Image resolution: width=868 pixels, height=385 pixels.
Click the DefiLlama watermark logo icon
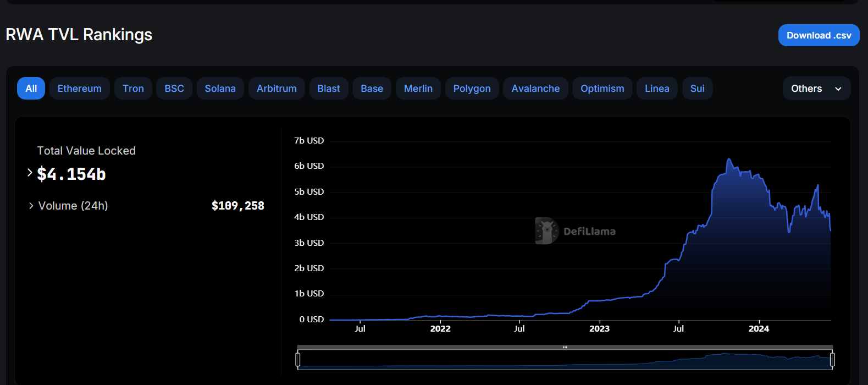point(546,230)
